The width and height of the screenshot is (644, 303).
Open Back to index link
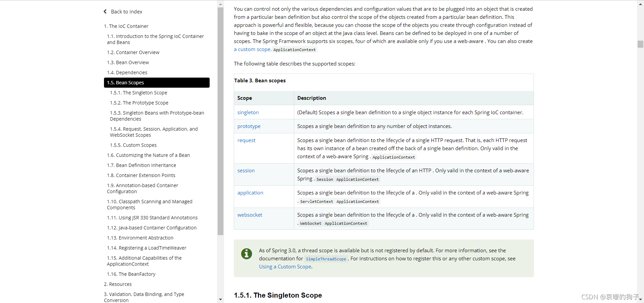click(x=126, y=12)
